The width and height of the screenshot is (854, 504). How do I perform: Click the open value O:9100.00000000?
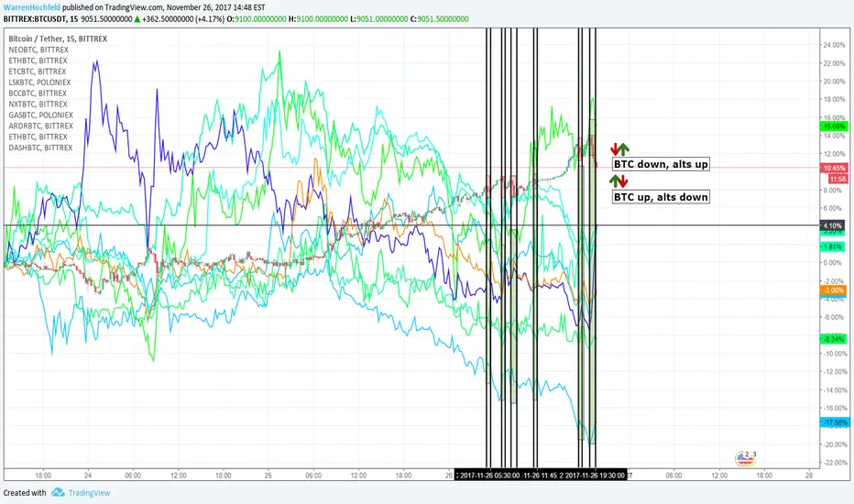[257, 19]
